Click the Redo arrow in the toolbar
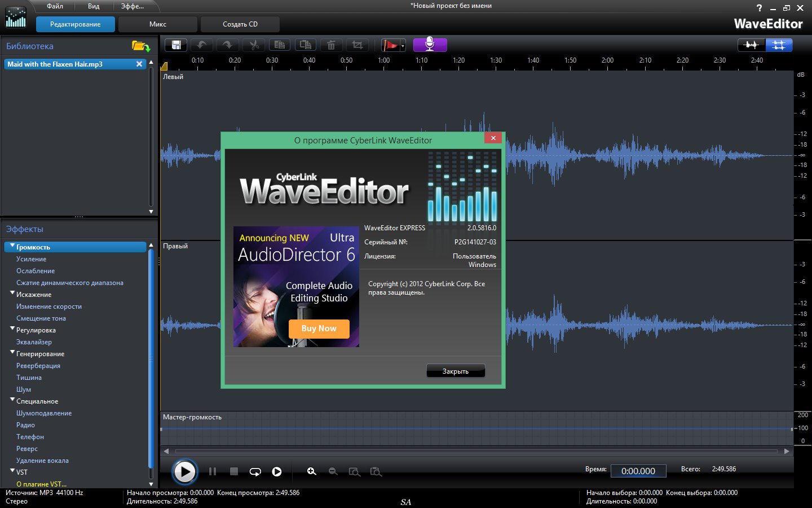Viewport: 812px width, 508px height. coord(227,45)
